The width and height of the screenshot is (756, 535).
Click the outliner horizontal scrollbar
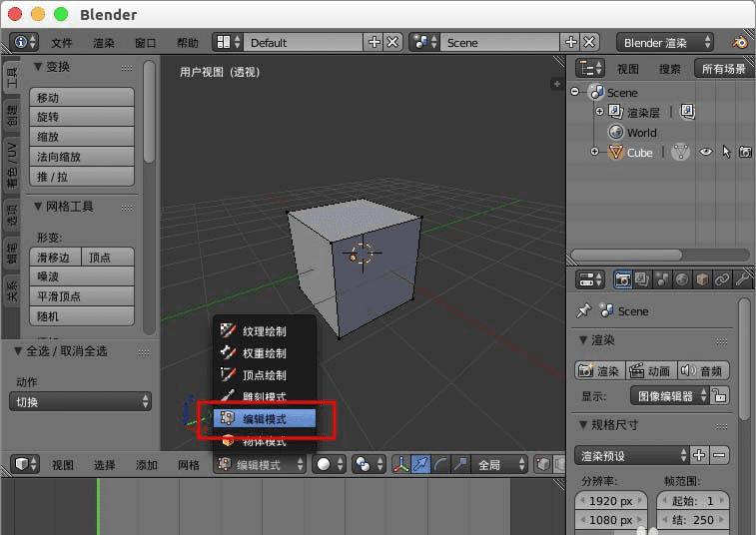(x=627, y=255)
